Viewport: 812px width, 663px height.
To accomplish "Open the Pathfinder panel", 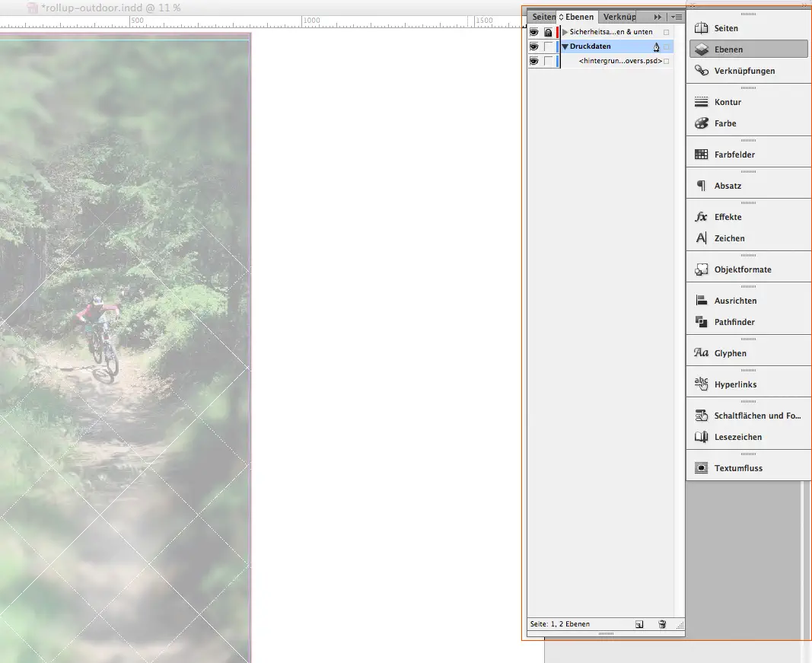I will [x=734, y=322].
